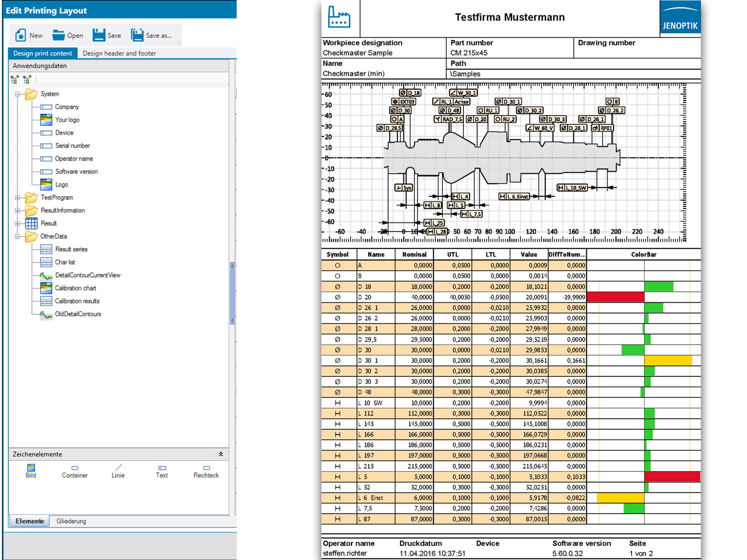
Task: Click the value '20,0091' in D 20 row
Action: [536, 297]
